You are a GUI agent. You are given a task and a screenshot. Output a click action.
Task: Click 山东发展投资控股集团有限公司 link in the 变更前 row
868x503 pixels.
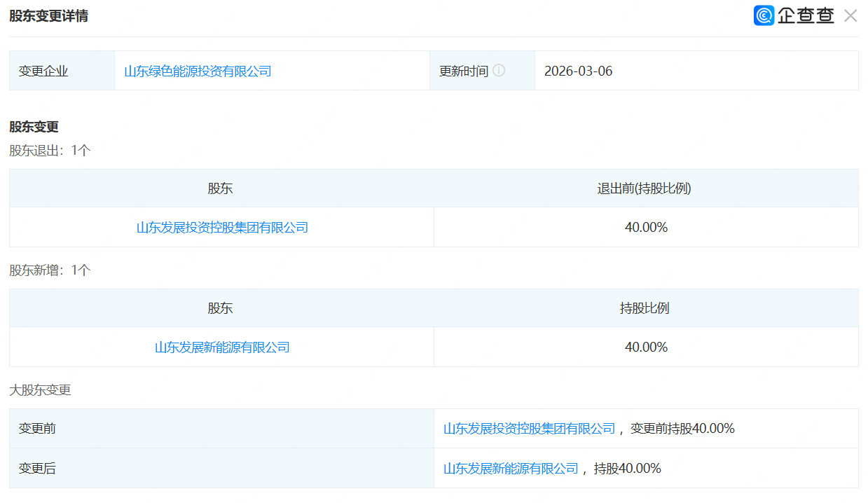529,429
